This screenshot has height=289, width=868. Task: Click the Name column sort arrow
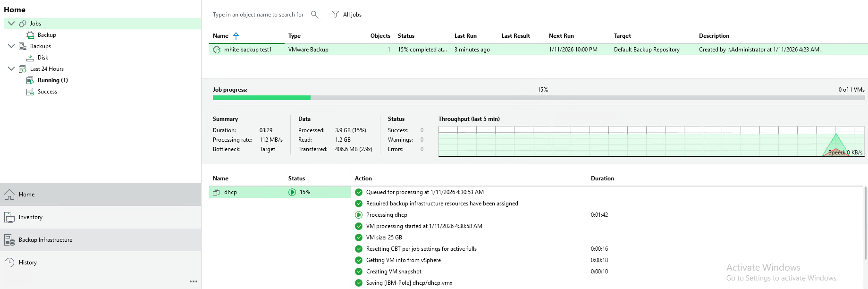click(236, 36)
